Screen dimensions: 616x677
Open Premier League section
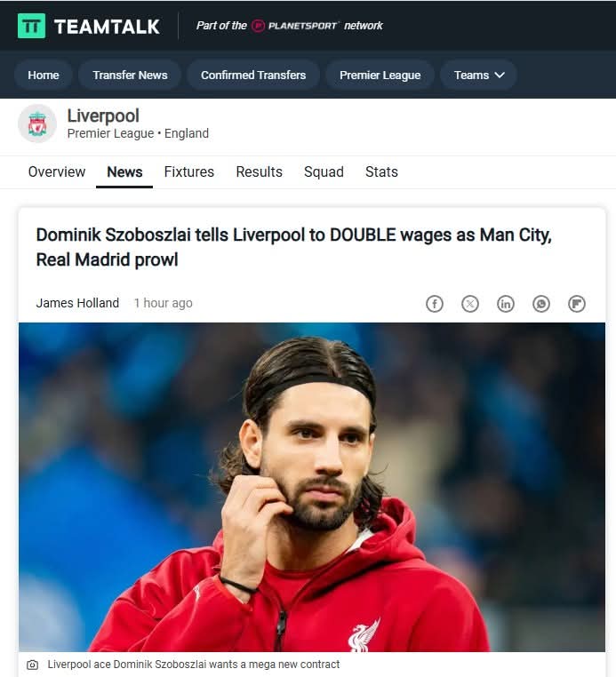(x=380, y=76)
